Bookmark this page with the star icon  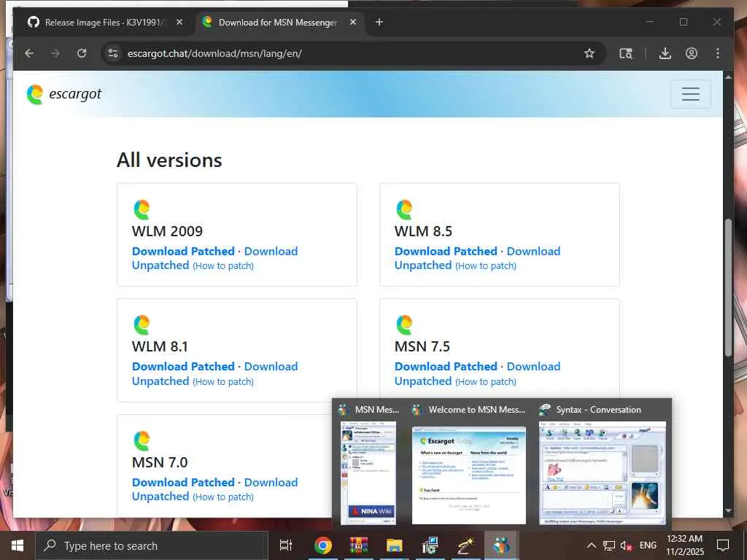(x=589, y=53)
